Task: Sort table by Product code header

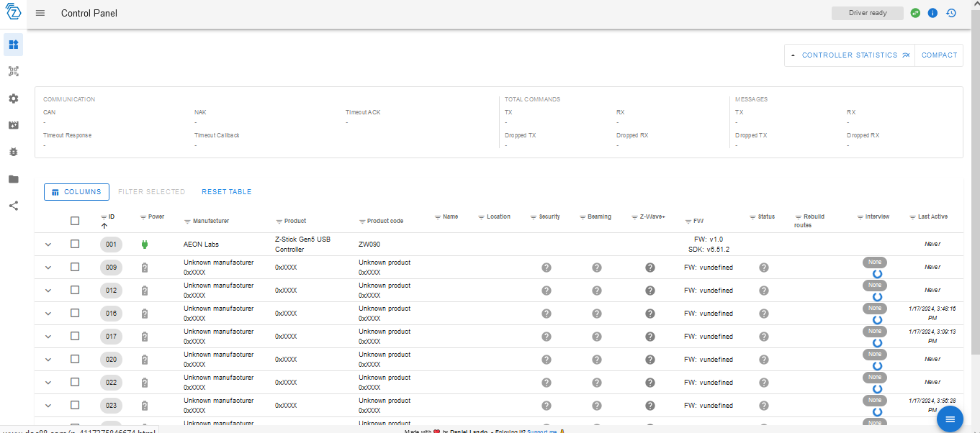Action: coord(385,221)
